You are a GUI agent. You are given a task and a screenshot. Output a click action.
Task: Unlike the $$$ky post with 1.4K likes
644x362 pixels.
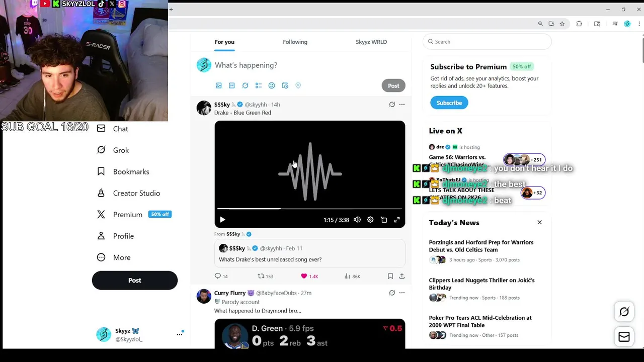309,276
